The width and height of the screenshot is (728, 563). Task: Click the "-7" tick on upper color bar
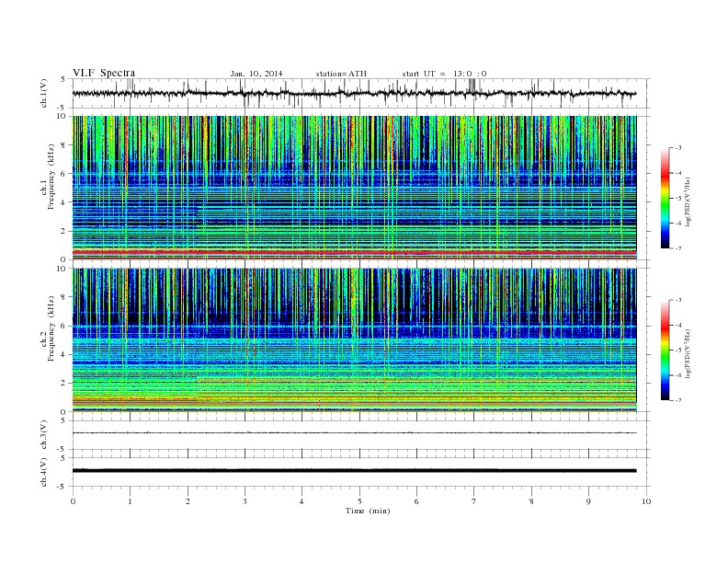click(677, 248)
